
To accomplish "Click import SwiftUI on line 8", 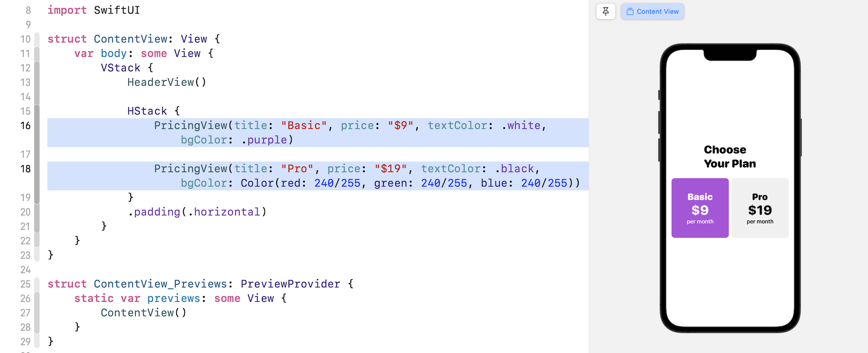I will (x=94, y=10).
